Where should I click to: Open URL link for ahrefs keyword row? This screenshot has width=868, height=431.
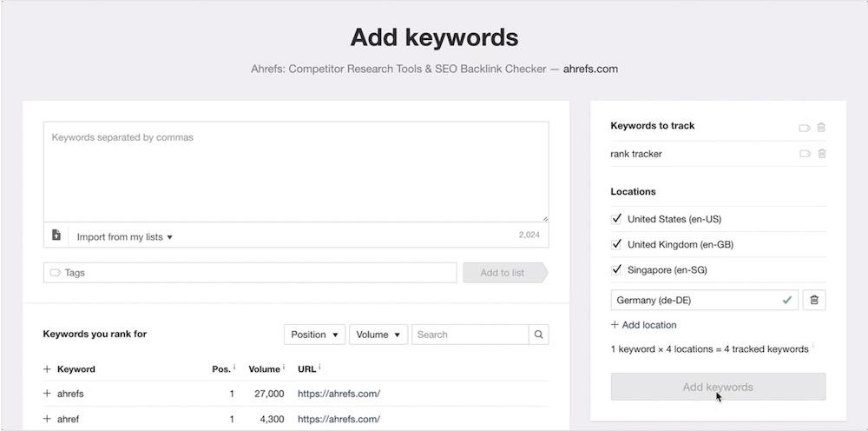point(339,394)
